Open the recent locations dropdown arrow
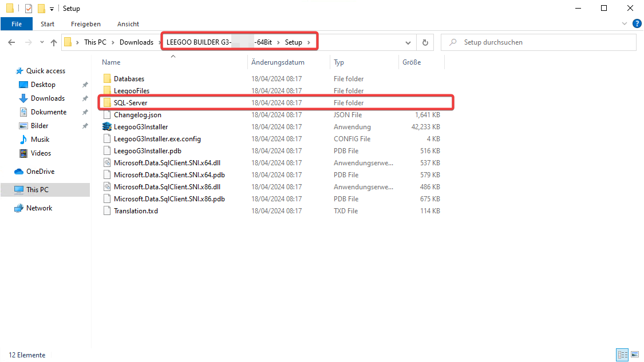This screenshot has height=362, width=644. pos(42,42)
